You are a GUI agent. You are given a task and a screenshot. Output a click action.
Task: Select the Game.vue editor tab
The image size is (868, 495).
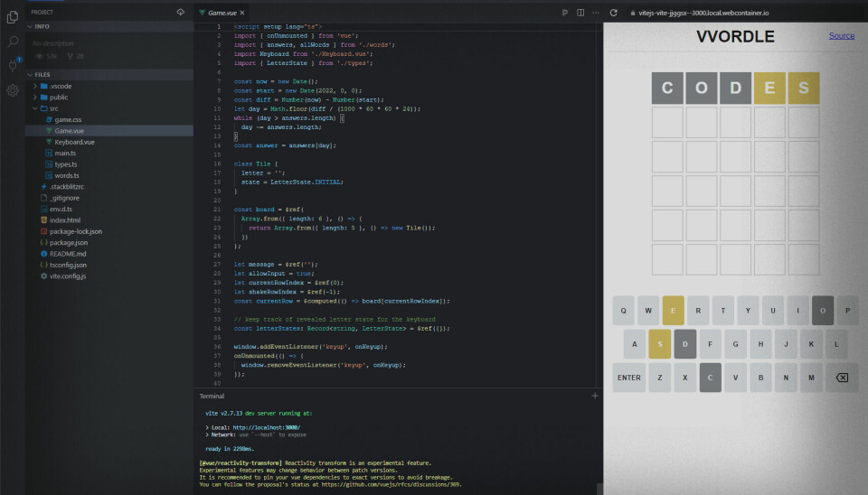[x=222, y=13]
